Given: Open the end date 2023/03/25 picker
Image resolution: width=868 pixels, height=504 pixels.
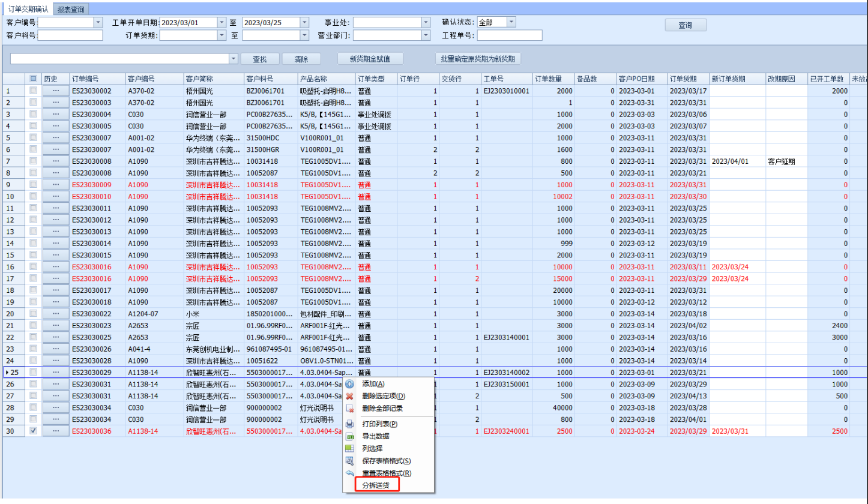Looking at the screenshot, I should [x=304, y=22].
